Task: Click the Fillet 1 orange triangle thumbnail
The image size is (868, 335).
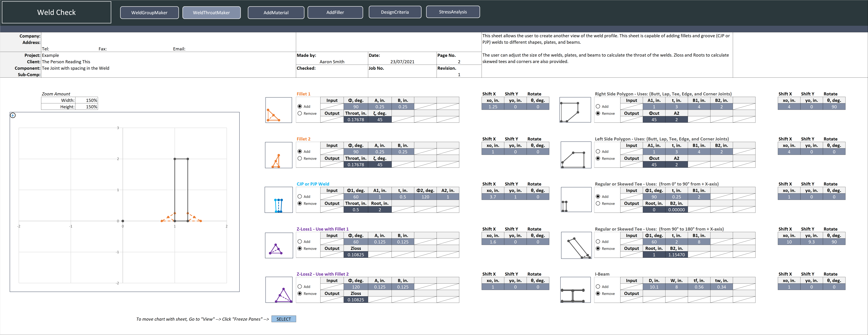Action: 279,110
